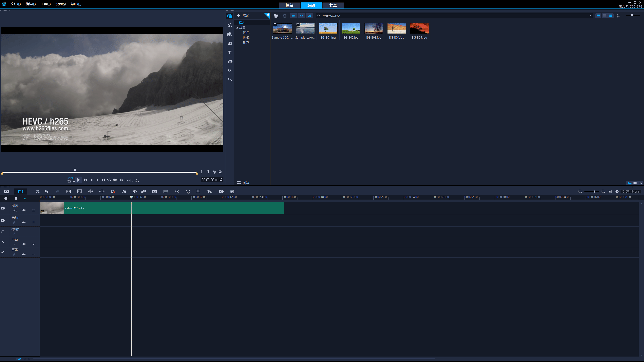Switch to the 共享 tab
This screenshot has width=644, height=362.
(333, 5)
